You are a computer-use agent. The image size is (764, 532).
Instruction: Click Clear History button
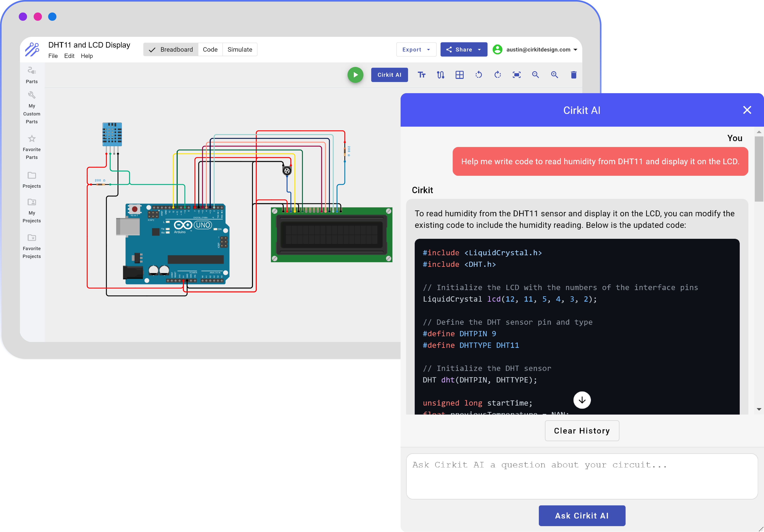point(582,431)
